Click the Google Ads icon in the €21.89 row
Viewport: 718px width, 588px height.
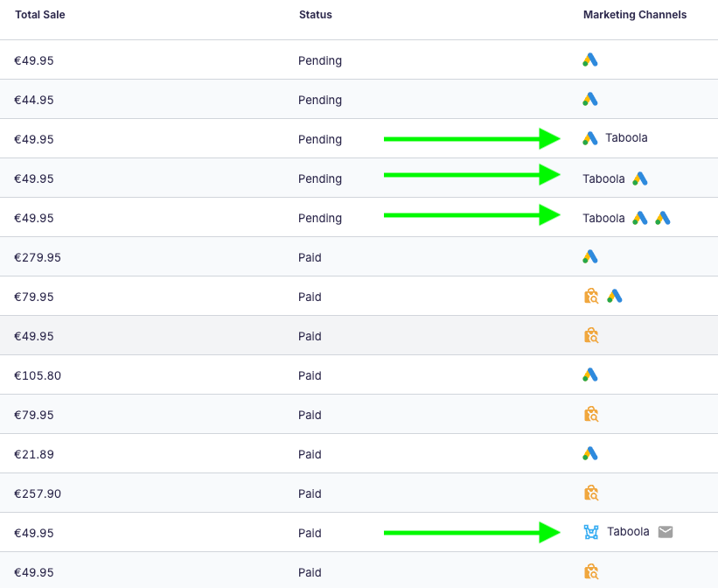coord(590,454)
